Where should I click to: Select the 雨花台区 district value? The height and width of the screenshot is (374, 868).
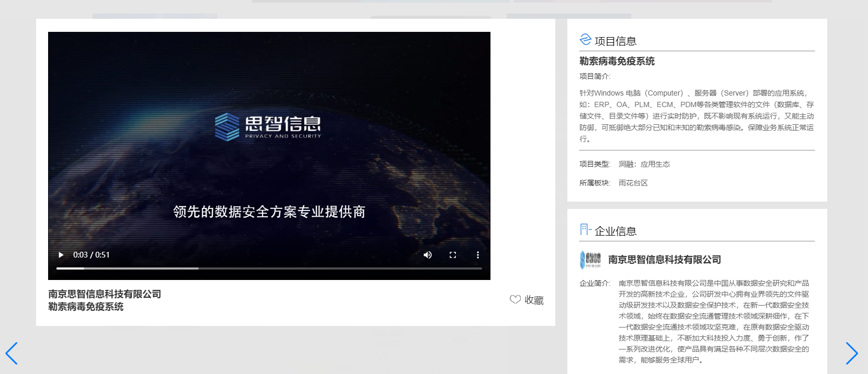tap(633, 183)
